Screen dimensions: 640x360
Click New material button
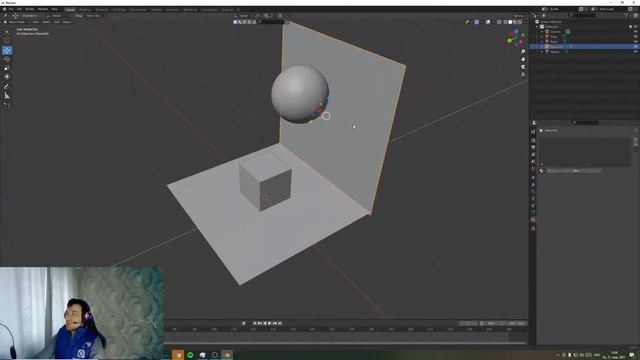(x=575, y=171)
